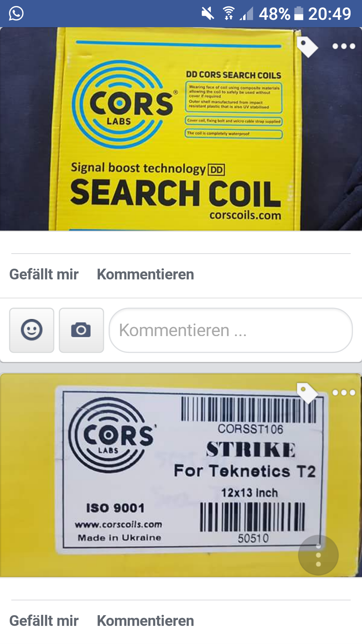Tap the muted sound status icon
The width and height of the screenshot is (362, 644).
point(207,14)
